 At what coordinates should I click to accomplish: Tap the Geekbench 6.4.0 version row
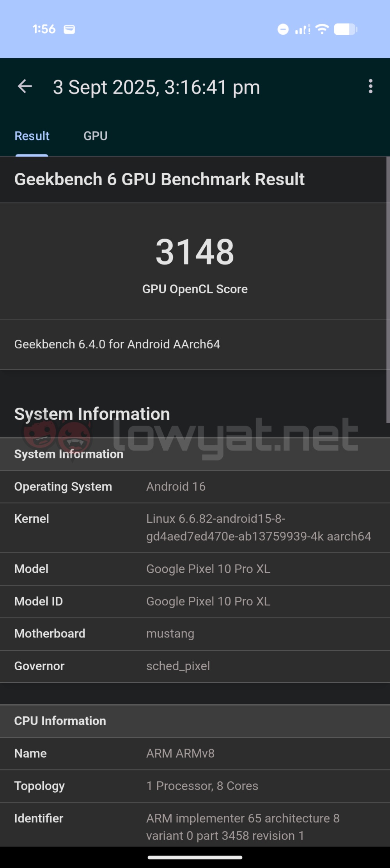pos(195,345)
